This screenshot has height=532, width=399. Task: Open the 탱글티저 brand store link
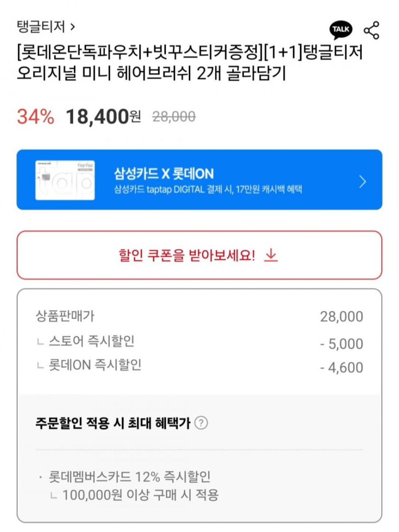tap(41, 26)
